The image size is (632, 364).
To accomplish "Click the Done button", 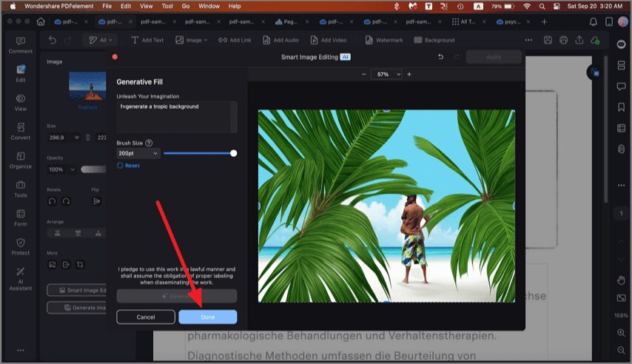I will pos(207,317).
